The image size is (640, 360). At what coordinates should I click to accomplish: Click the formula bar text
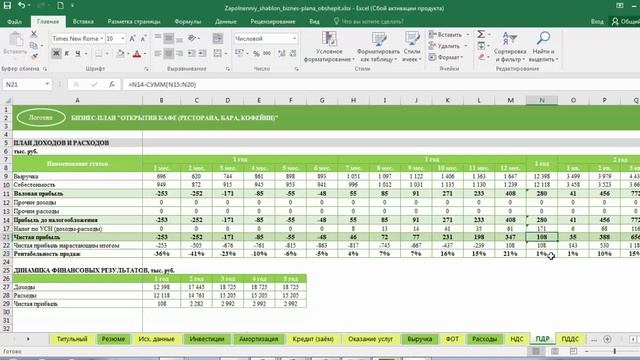[x=162, y=84]
